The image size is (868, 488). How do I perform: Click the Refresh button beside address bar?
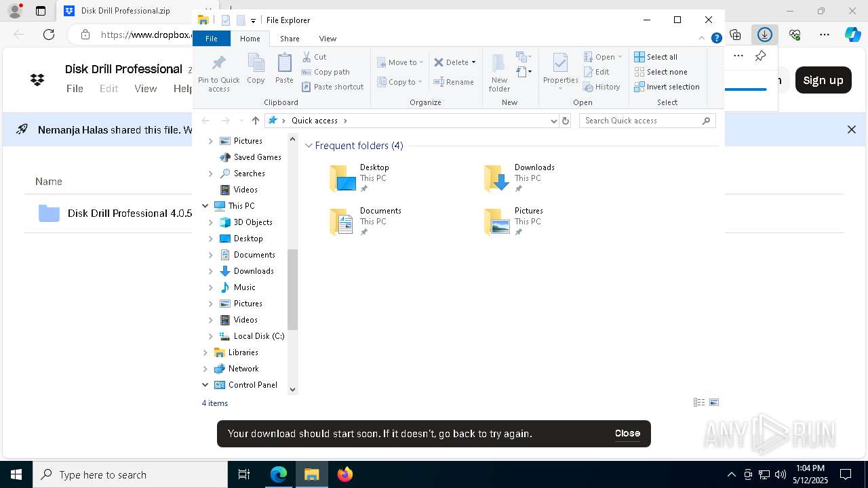pyautogui.click(x=566, y=121)
